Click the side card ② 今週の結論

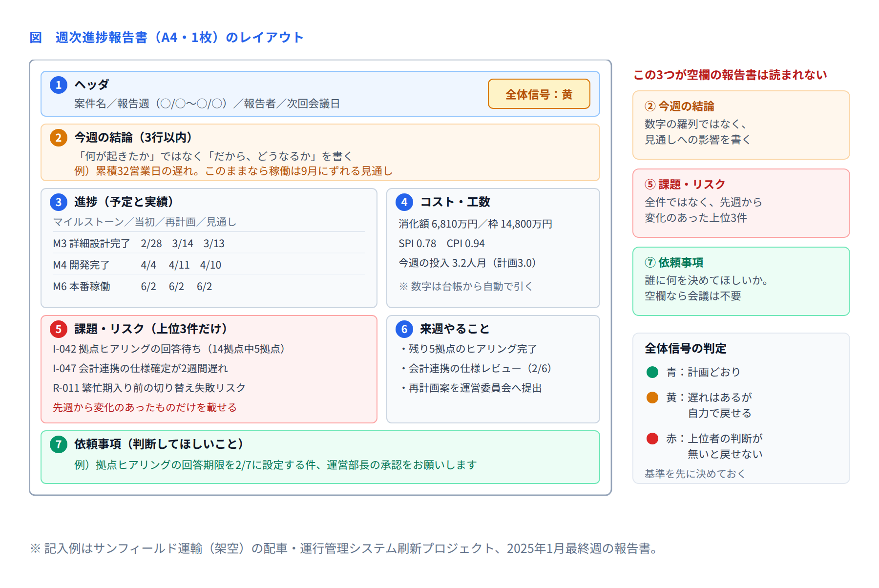[741, 125]
